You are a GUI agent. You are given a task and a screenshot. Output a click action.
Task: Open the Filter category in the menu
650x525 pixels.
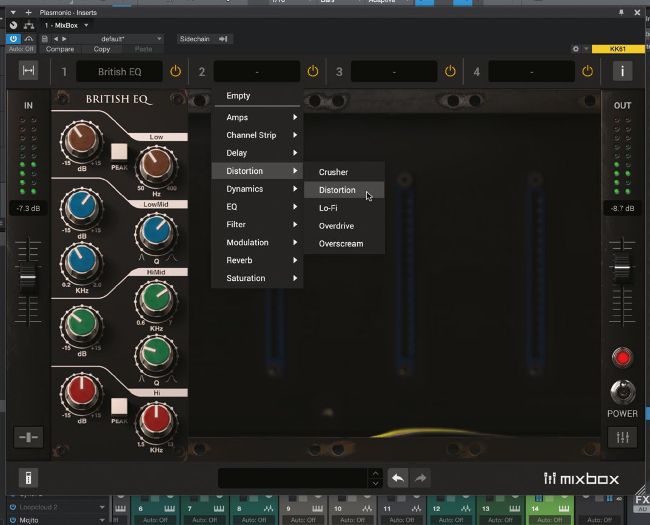click(257, 224)
